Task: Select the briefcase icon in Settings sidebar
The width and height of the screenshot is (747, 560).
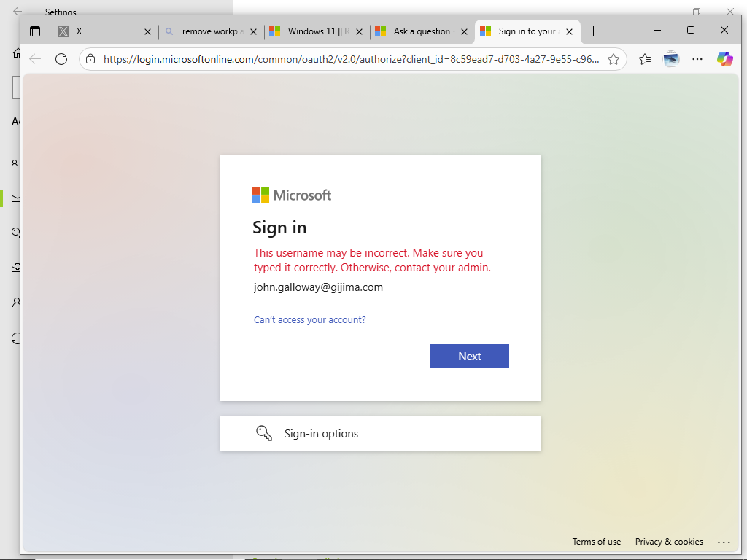Action: [x=16, y=268]
